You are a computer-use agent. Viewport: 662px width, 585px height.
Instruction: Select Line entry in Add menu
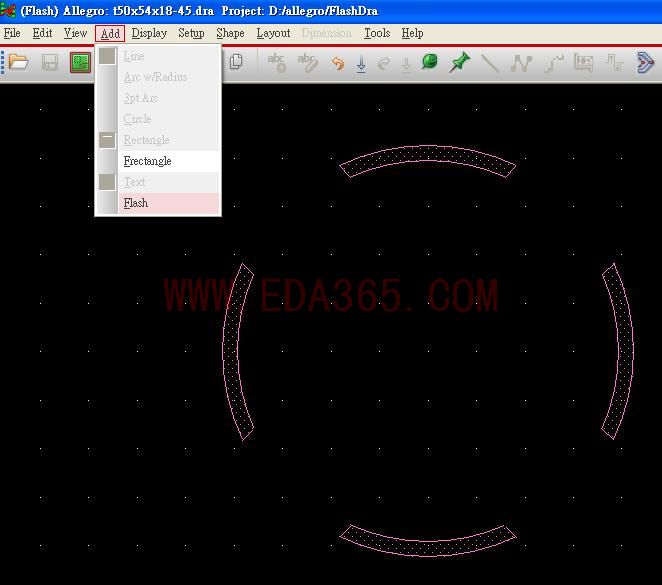tap(169, 56)
